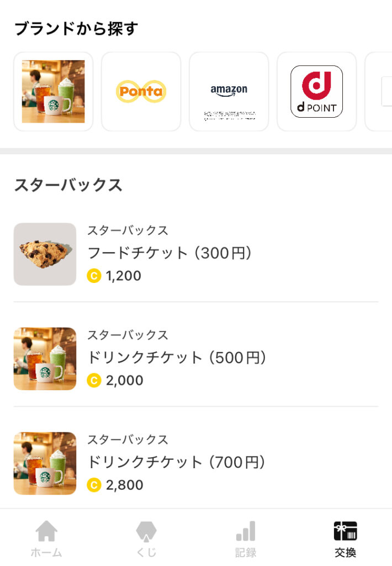The height and width of the screenshot is (566, 392).
Task: Select the 交換 exchange tab
Action: (345, 538)
